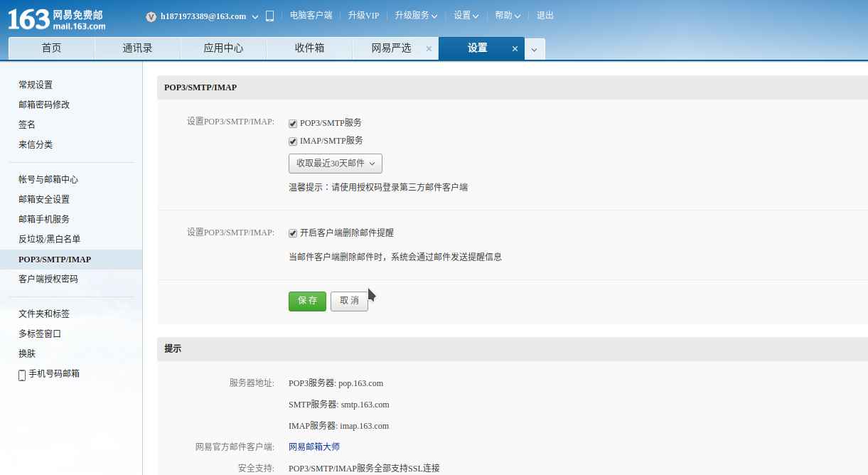
Task: Open 客户端授权密码 in the sidebar
Action: [48, 279]
